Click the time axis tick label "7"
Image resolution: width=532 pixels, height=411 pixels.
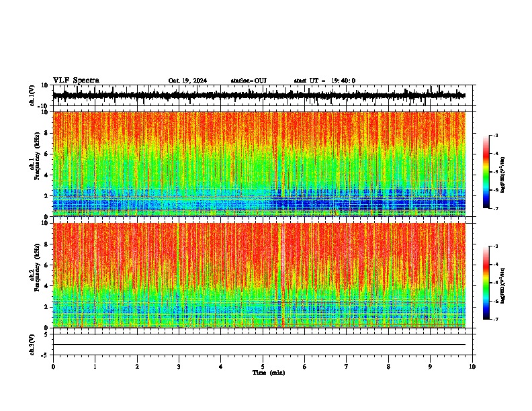pos(347,367)
